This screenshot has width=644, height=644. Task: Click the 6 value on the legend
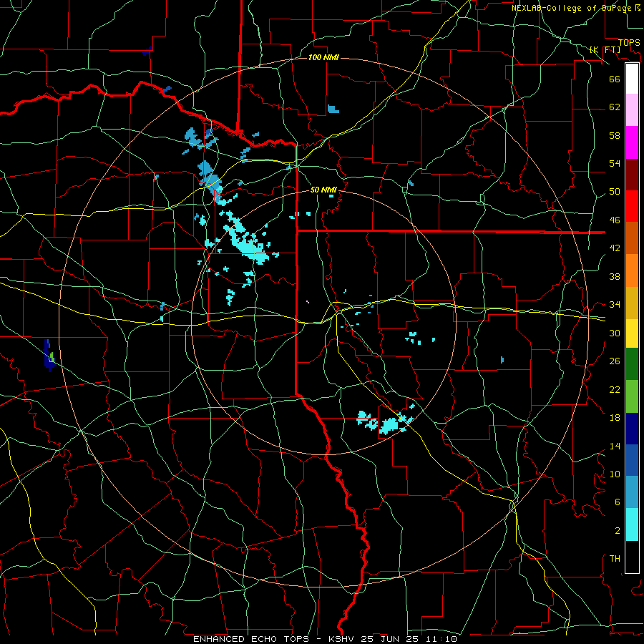click(x=617, y=502)
